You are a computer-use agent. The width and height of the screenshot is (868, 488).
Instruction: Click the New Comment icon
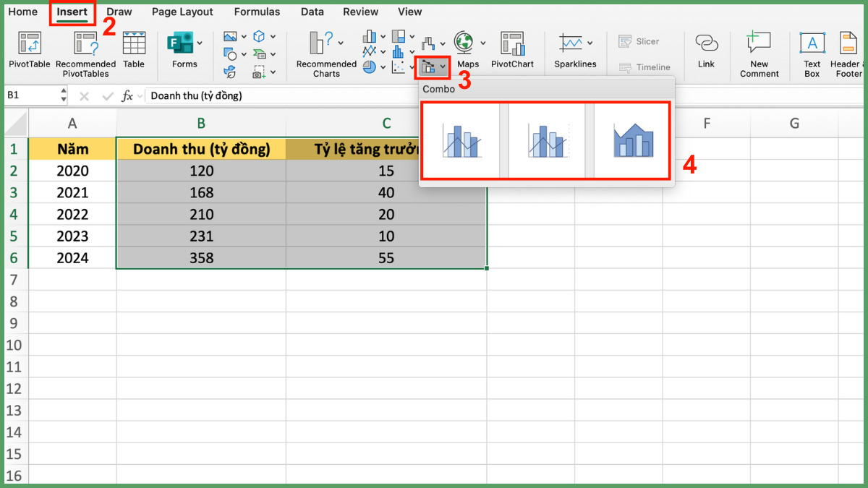[759, 43]
